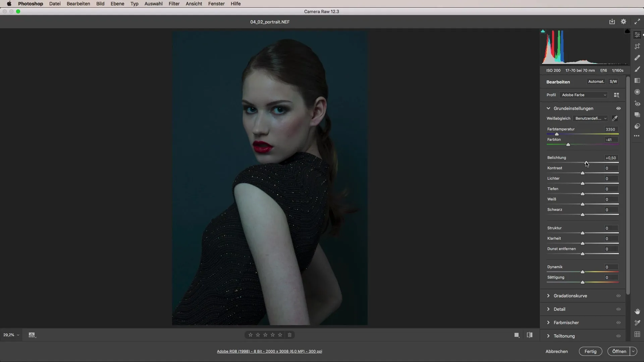Toggle the color sampler overlay tool

[x=637, y=323]
